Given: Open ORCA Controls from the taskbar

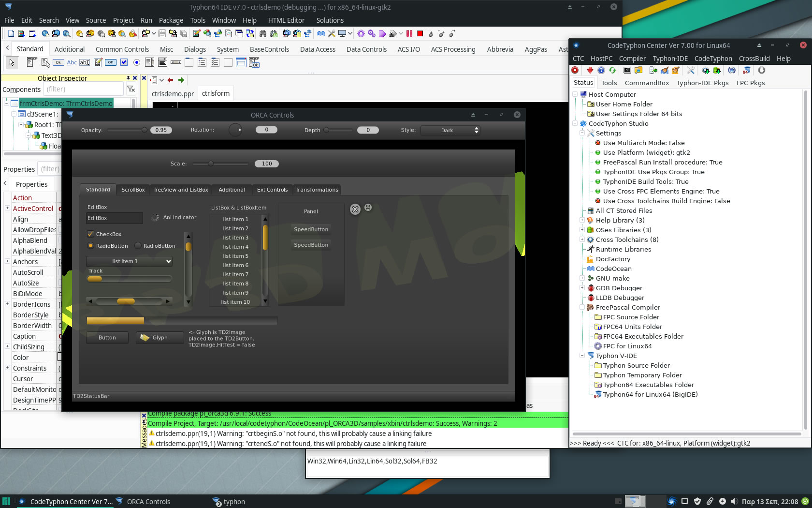Looking at the screenshot, I should tap(144, 502).
